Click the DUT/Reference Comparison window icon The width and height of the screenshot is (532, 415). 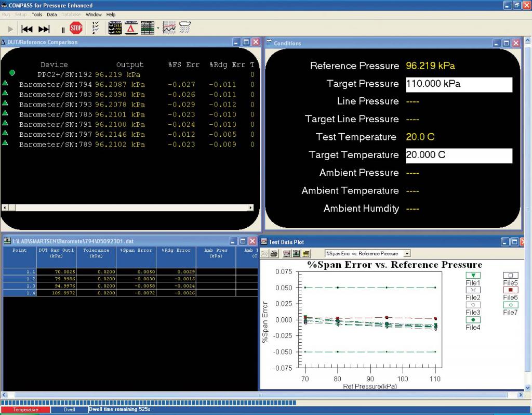click(x=4, y=42)
